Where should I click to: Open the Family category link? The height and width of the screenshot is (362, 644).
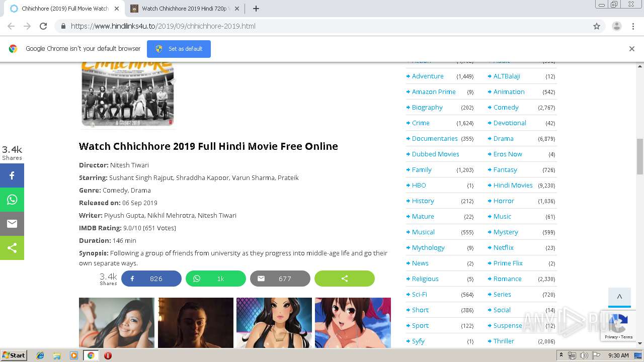(422, 169)
